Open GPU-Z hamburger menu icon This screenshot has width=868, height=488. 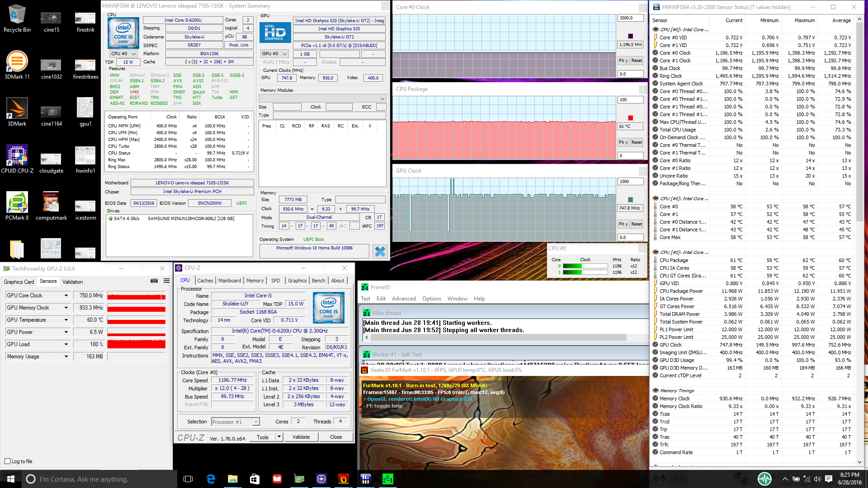click(166, 281)
